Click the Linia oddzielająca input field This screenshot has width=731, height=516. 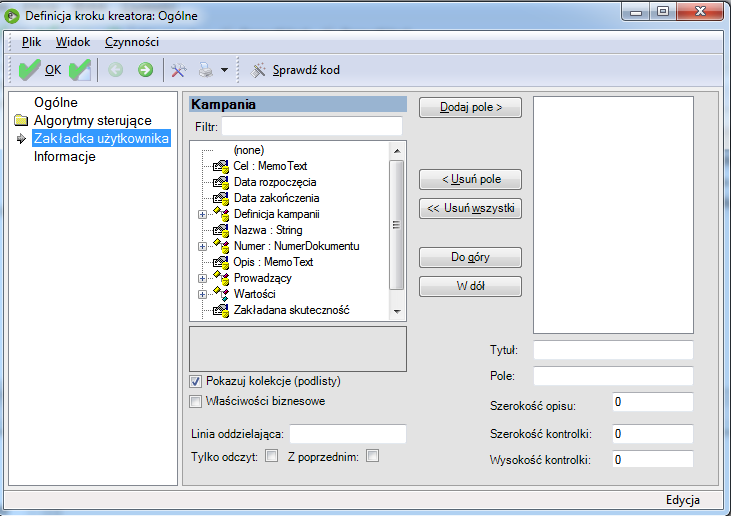pyautogui.click(x=348, y=434)
